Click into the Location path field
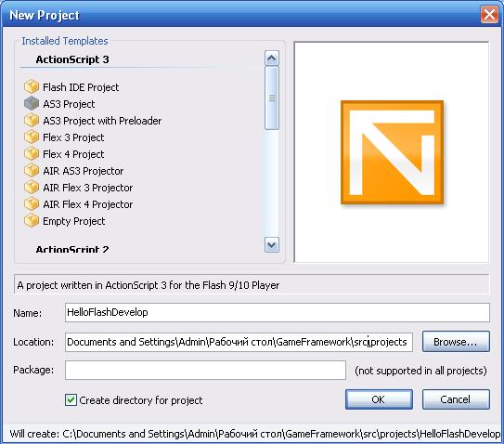This screenshot has width=504, height=444. 239,342
